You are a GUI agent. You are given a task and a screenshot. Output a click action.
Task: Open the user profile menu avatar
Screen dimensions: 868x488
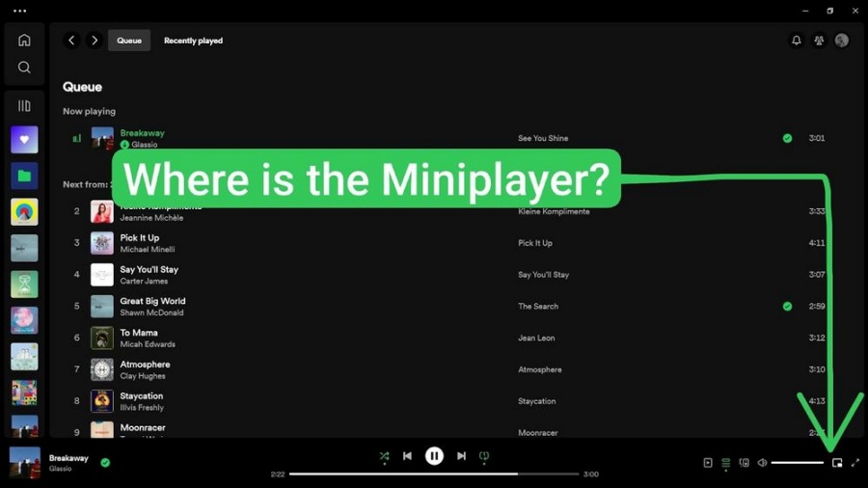click(x=842, y=41)
